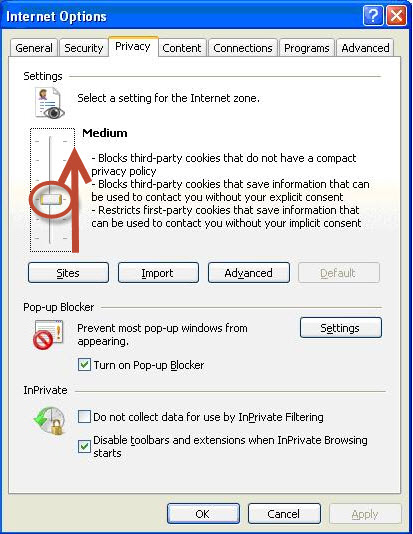The image size is (413, 534).
Task: Click the privacy document eye icon
Action: [49, 103]
